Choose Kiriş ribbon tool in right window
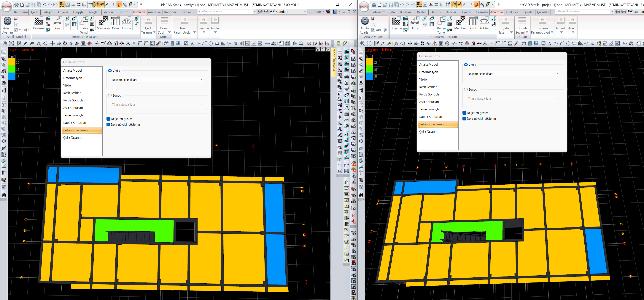Image resolution: width=644 pixels, height=300 pixels. point(415,23)
